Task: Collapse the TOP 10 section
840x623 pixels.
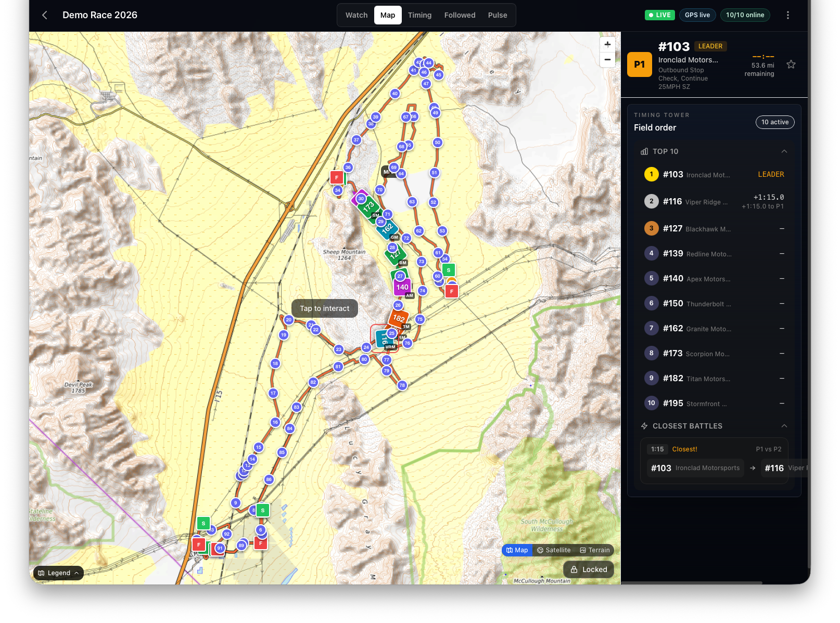Action: (x=784, y=151)
